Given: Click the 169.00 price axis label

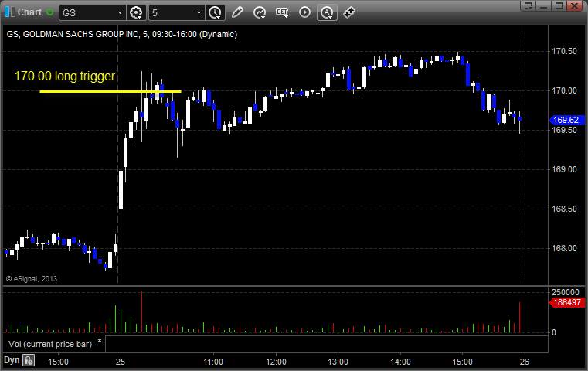Looking at the screenshot, I should pyautogui.click(x=564, y=169).
